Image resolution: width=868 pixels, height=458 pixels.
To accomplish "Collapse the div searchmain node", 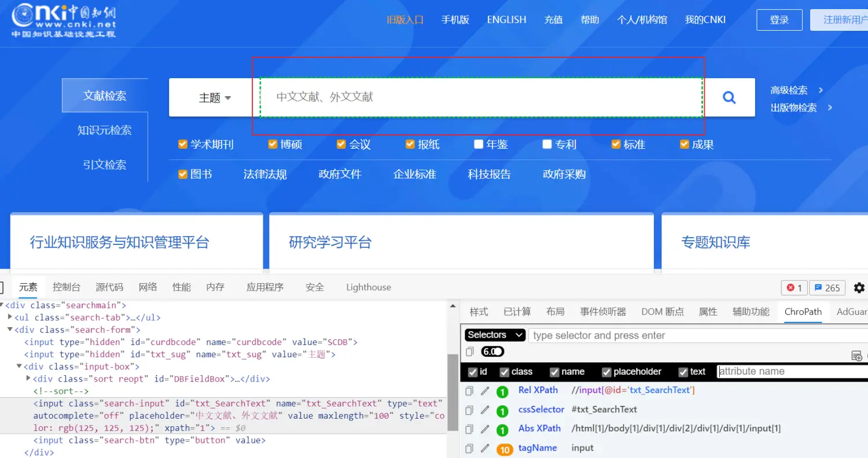I will tap(2, 305).
